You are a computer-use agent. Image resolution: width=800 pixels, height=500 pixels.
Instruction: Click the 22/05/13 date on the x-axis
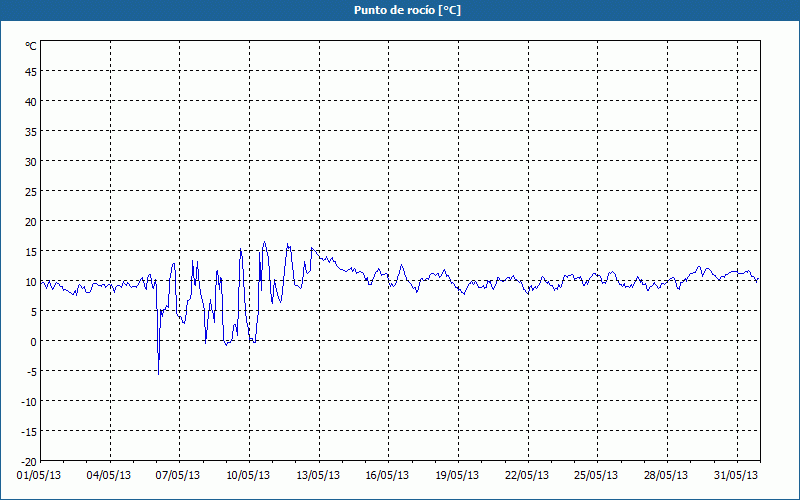tap(529, 475)
